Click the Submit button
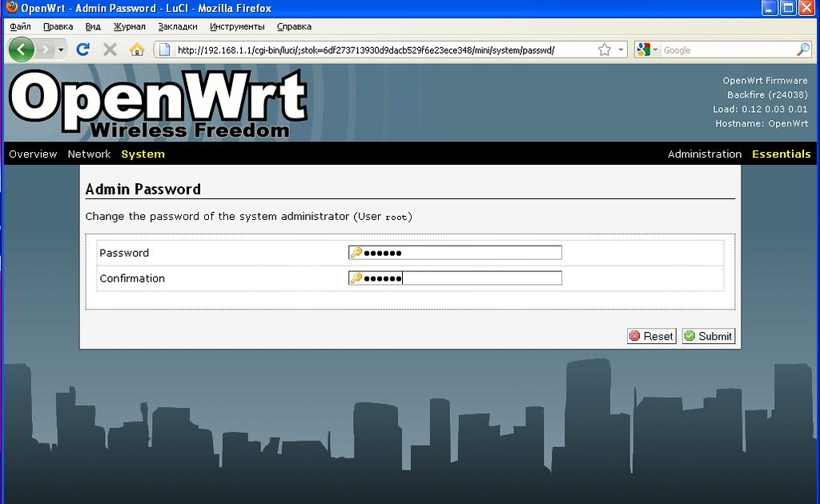The width and height of the screenshot is (820, 504). coord(709,336)
